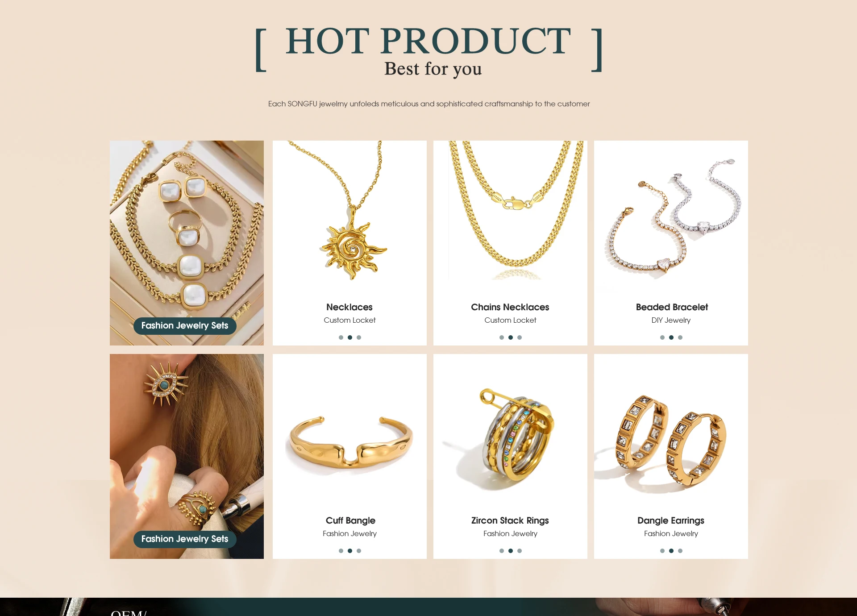
Task: Select first carousel dot under Zircon Stack Rings
Action: pyautogui.click(x=502, y=551)
